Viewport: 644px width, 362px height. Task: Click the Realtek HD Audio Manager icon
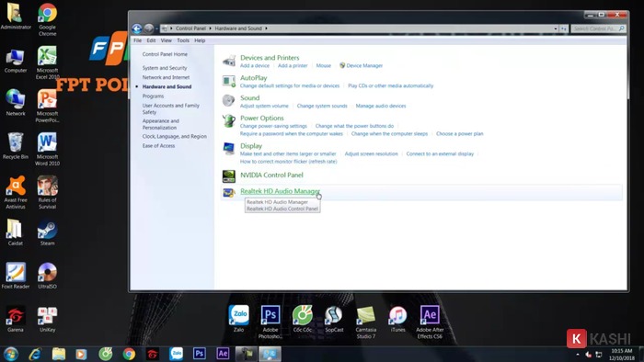229,192
